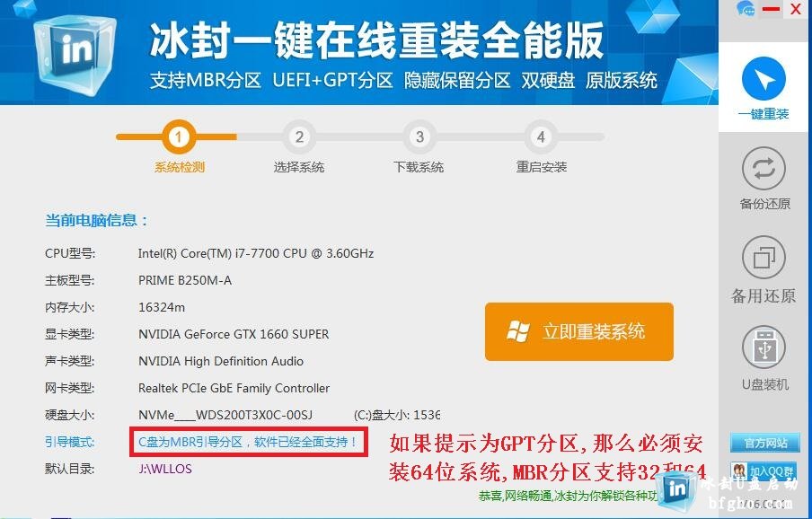Click the J:\WLLOS default directory path
The image size is (812, 519).
pyautogui.click(x=165, y=469)
